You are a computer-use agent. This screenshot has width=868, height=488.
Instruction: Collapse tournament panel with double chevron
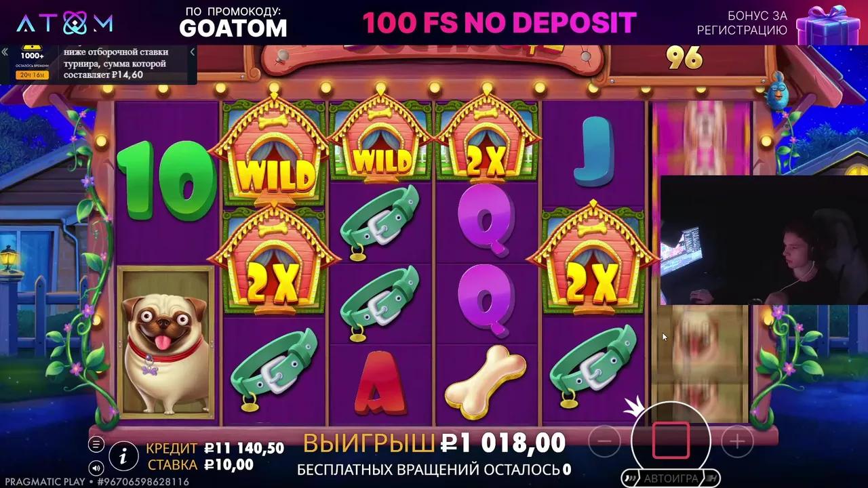[5, 52]
